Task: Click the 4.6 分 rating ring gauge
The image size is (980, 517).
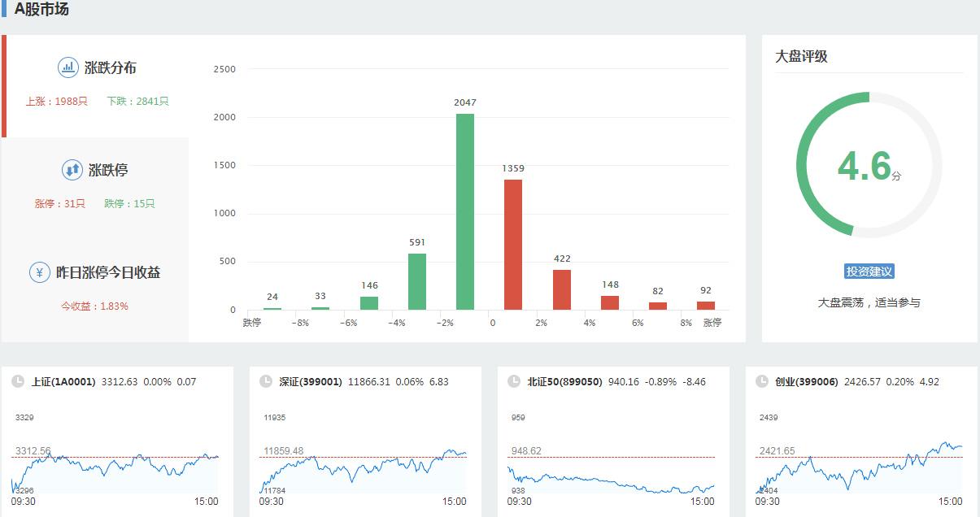Action: pos(869,165)
